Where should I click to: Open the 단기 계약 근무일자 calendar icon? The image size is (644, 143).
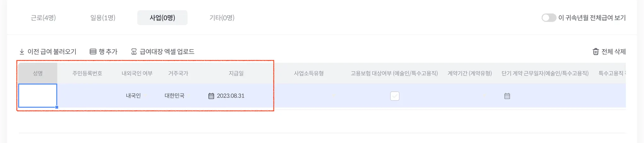[x=507, y=96]
